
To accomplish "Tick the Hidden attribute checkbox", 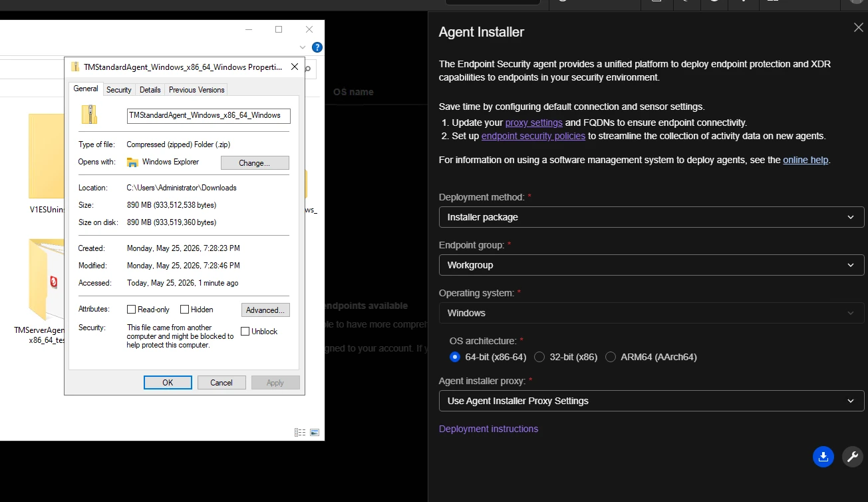I will click(x=184, y=310).
